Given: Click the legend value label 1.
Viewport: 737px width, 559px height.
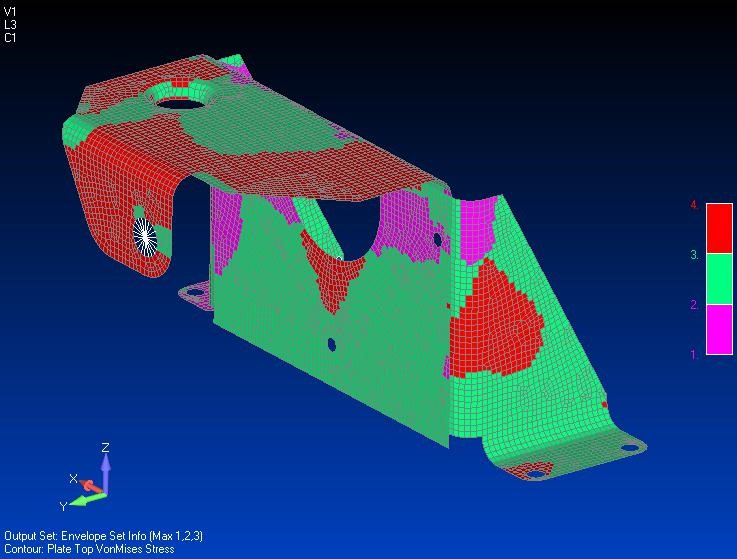Looking at the screenshot, I should click(694, 355).
